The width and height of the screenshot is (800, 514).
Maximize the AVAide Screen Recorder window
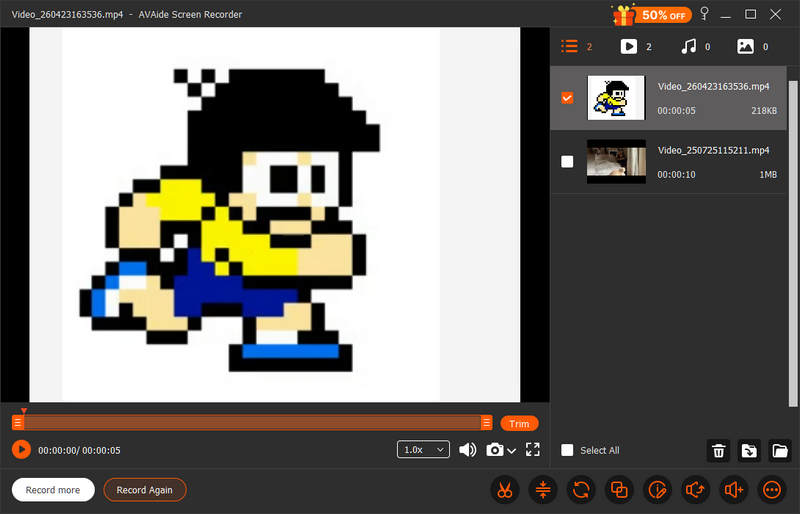(750, 14)
